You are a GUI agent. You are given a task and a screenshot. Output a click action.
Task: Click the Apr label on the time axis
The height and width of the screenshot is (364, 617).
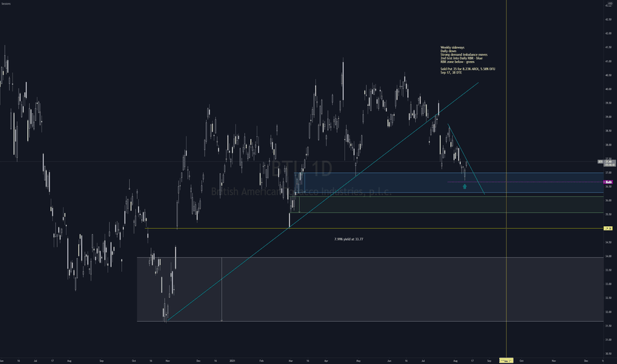326,361
